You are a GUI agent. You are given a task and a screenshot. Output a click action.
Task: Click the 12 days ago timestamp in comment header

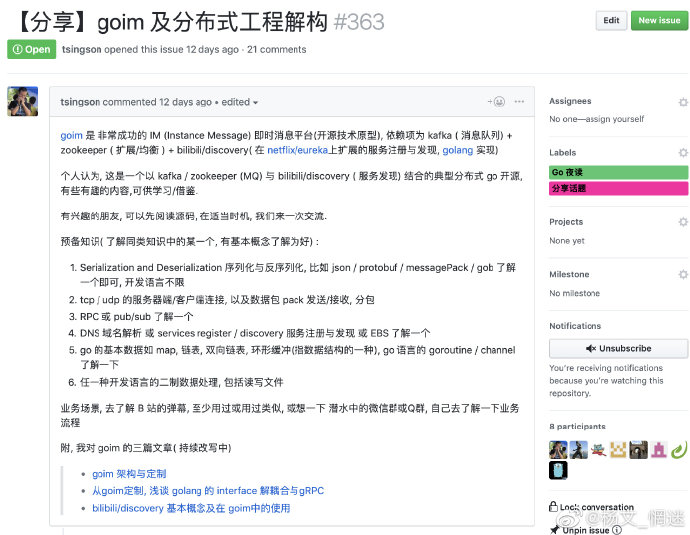[x=185, y=102]
